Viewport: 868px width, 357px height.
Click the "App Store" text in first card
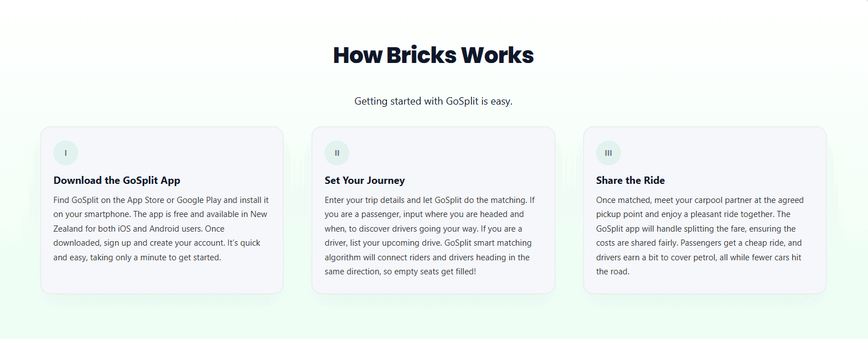point(144,200)
